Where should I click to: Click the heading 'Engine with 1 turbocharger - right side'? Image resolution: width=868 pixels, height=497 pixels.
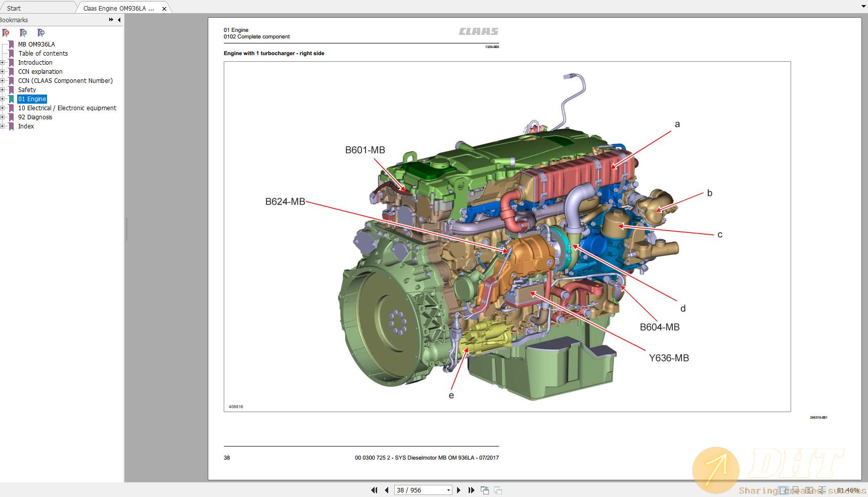click(274, 53)
